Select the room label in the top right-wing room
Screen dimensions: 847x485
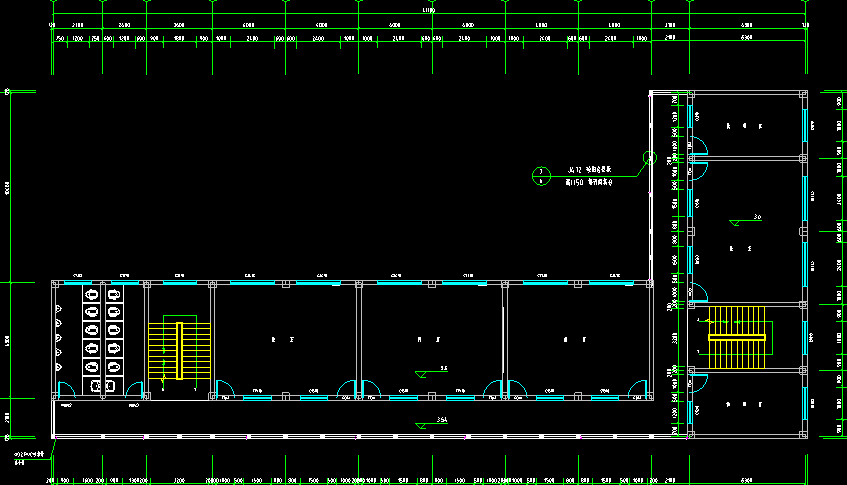coord(744,126)
